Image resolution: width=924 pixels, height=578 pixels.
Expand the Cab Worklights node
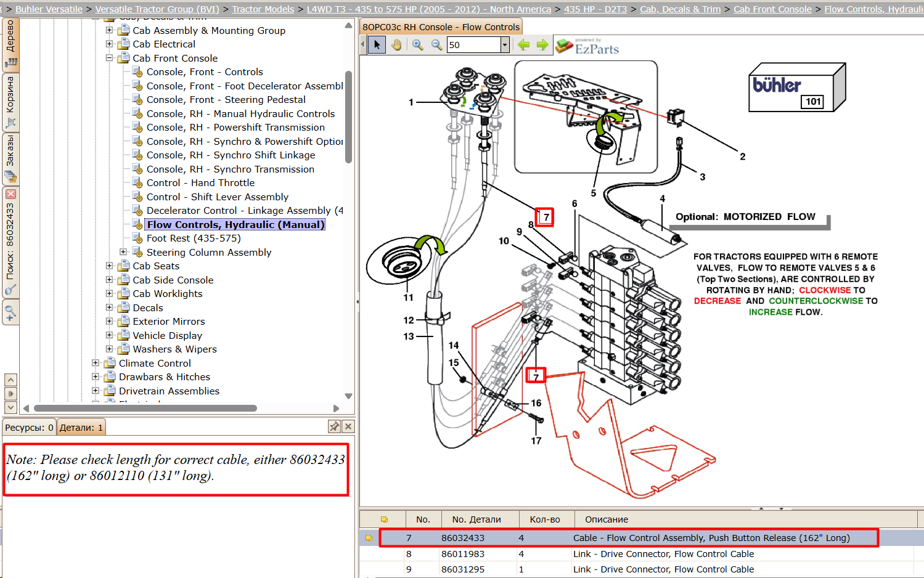pos(110,293)
